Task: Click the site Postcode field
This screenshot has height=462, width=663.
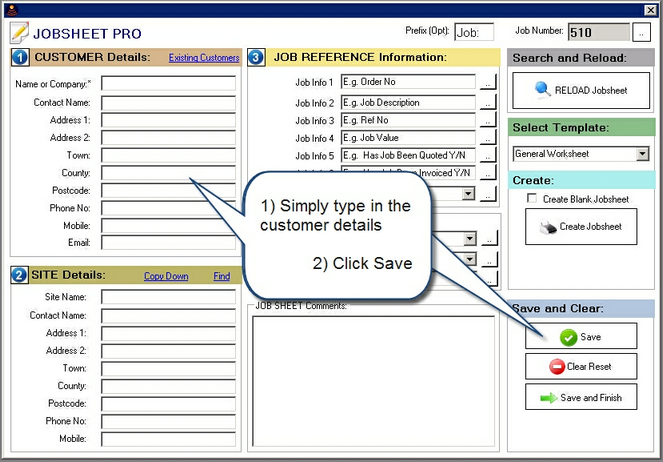Action: 168,404
